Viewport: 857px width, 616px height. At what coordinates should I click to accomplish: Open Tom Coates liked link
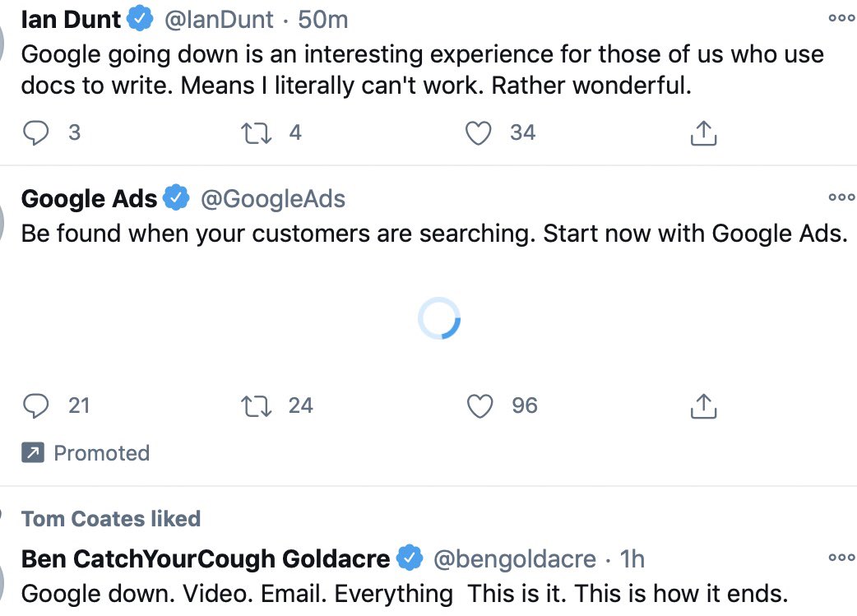111,519
